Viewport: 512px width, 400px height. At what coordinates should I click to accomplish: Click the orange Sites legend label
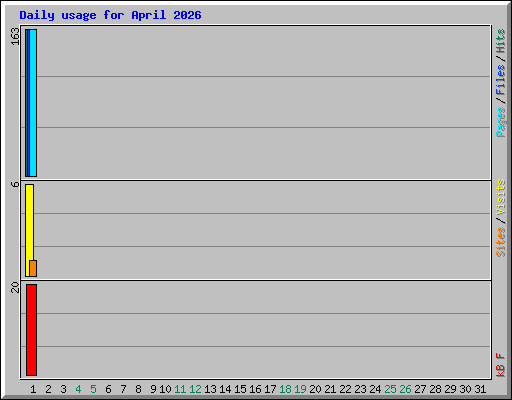[x=501, y=242]
